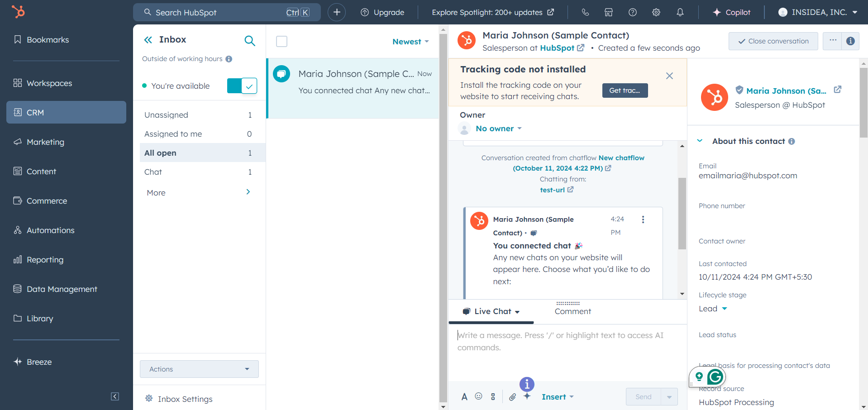Click the working hours info icon
Image resolution: width=868 pixels, height=410 pixels.
click(x=229, y=59)
